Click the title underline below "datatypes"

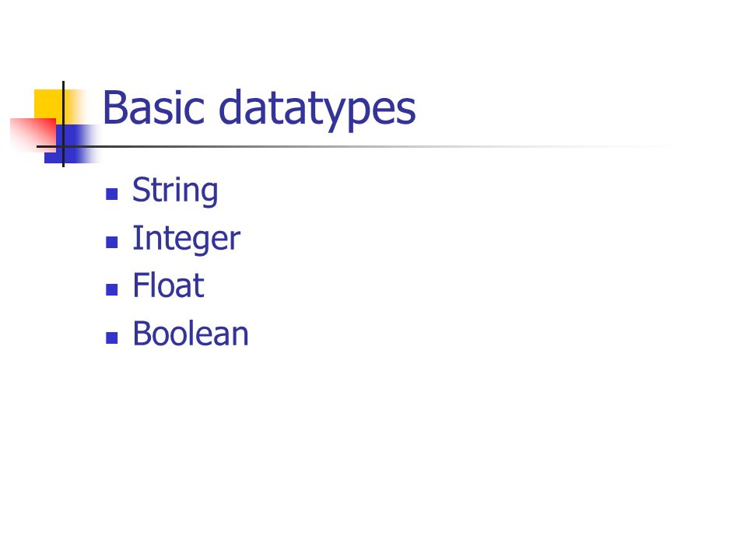(x=317, y=147)
